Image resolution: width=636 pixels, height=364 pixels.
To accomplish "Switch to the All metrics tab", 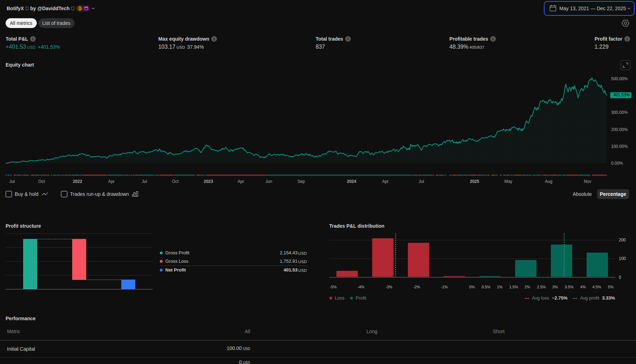I will click(21, 23).
